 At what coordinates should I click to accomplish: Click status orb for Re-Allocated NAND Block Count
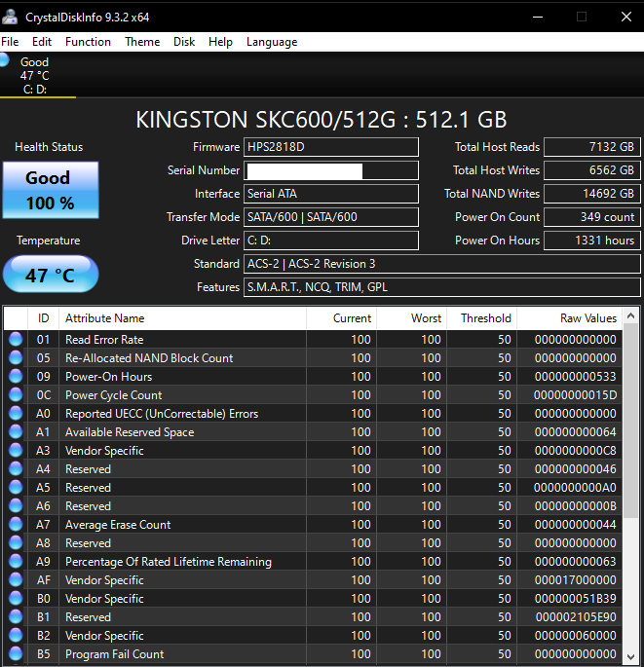click(16, 357)
